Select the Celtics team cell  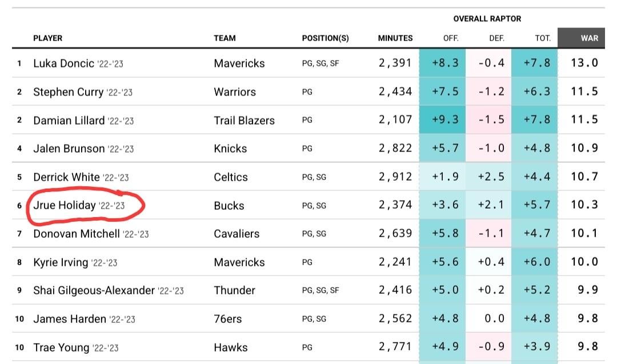click(x=231, y=177)
